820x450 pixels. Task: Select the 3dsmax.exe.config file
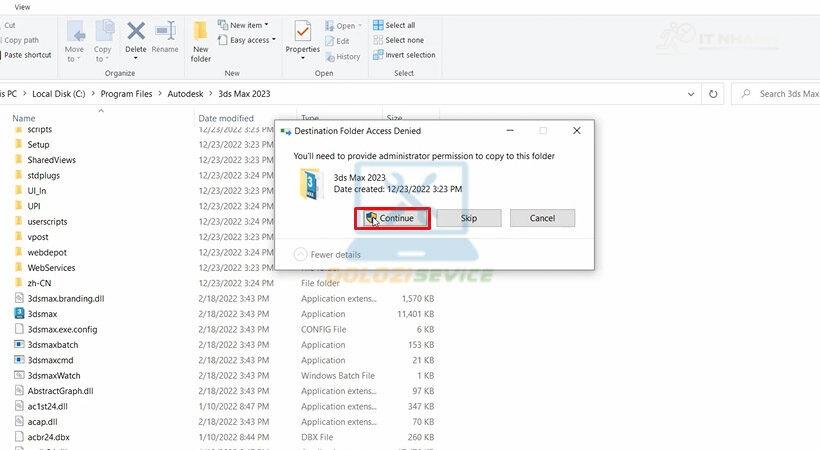pos(62,330)
